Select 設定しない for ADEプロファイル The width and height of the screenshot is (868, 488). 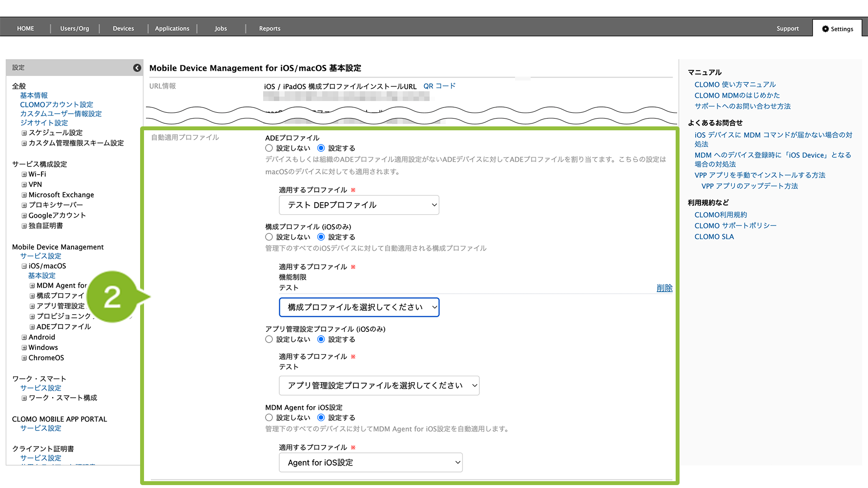(269, 148)
